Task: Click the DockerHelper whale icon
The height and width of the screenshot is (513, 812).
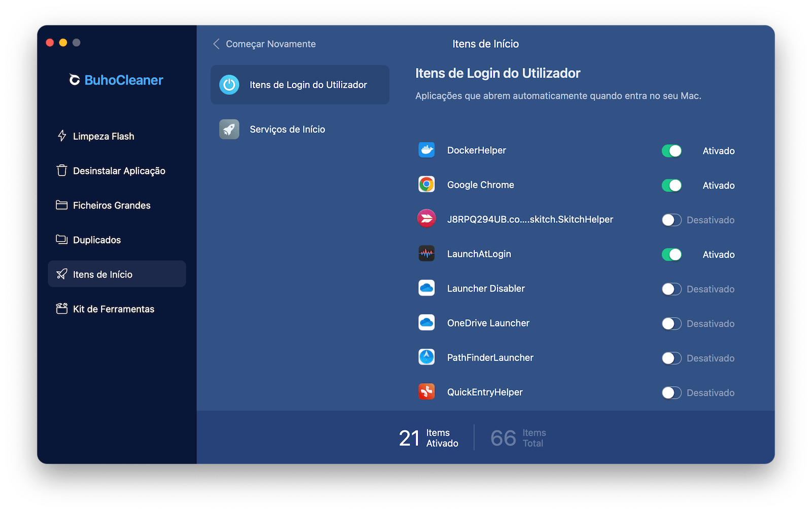Action: [x=426, y=150]
